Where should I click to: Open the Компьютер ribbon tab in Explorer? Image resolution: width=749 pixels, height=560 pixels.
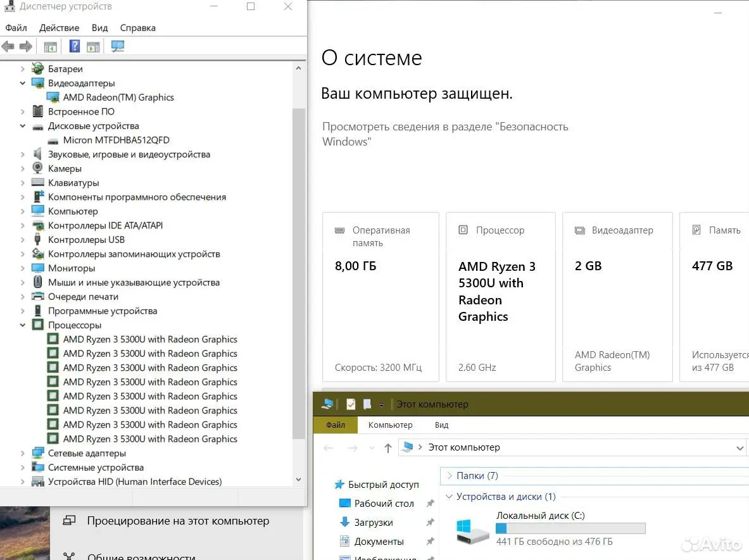[x=390, y=425]
